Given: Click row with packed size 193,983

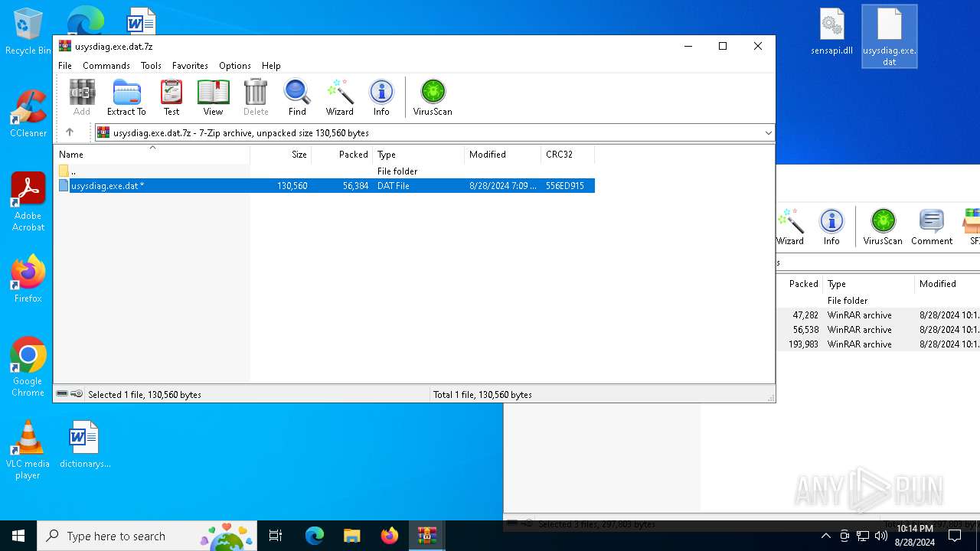Looking at the screenshot, I should [x=878, y=344].
